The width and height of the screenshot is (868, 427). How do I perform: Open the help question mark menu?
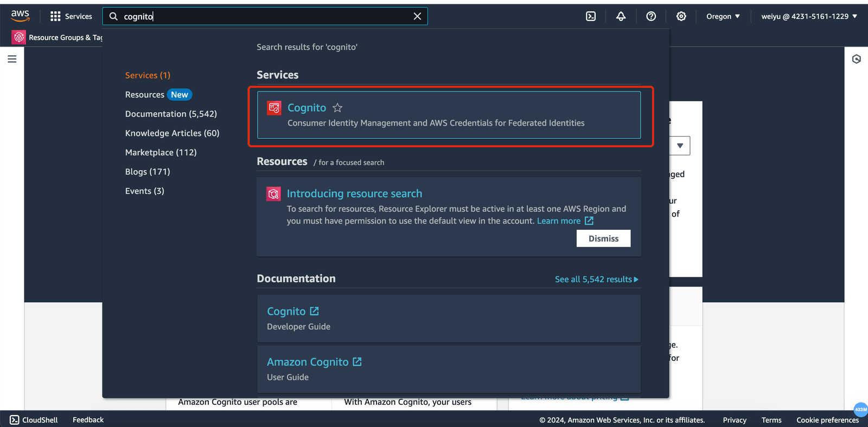coord(651,16)
